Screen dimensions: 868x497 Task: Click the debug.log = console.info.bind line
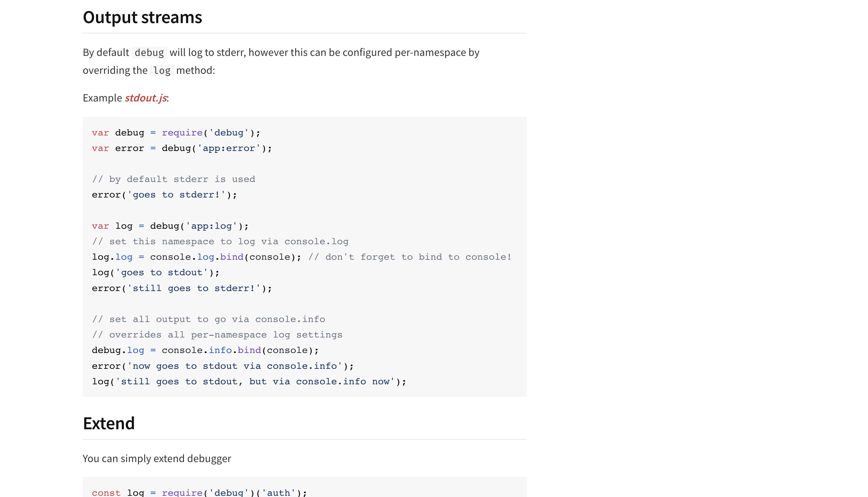point(205,351)
